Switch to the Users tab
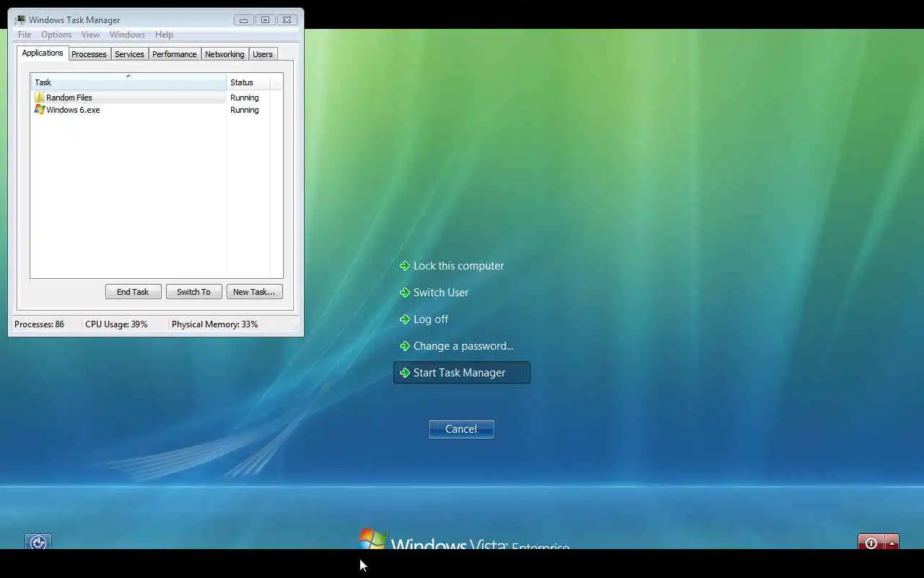The width and height of the screenshot is (924, 578). coord(263,54)
